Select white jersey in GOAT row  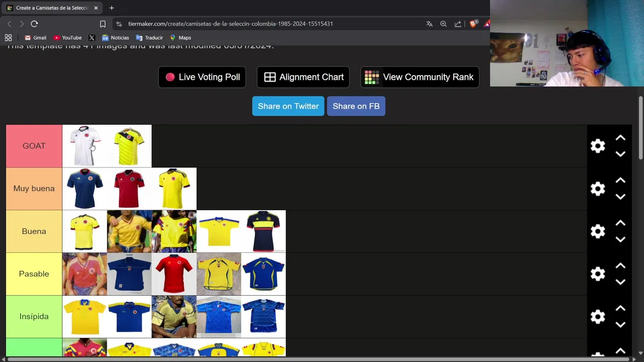click(85, 146)
